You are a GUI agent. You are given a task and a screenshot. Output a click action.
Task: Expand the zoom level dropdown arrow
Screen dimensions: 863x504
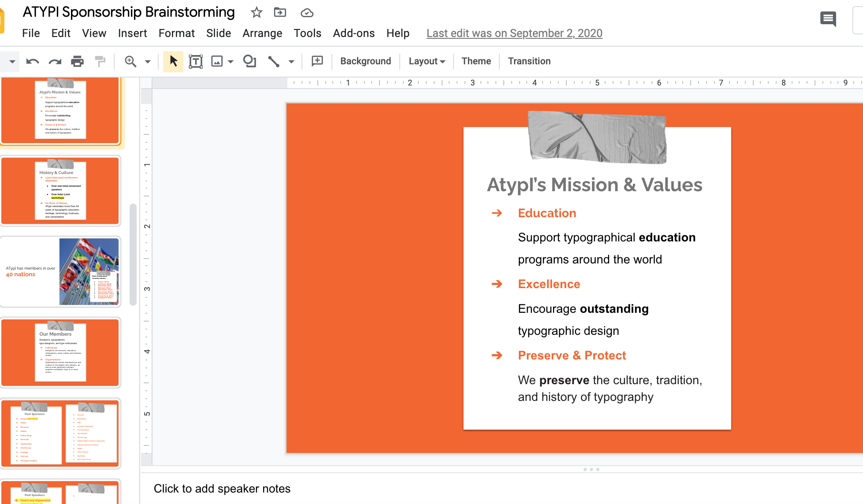tap(148, 62)
